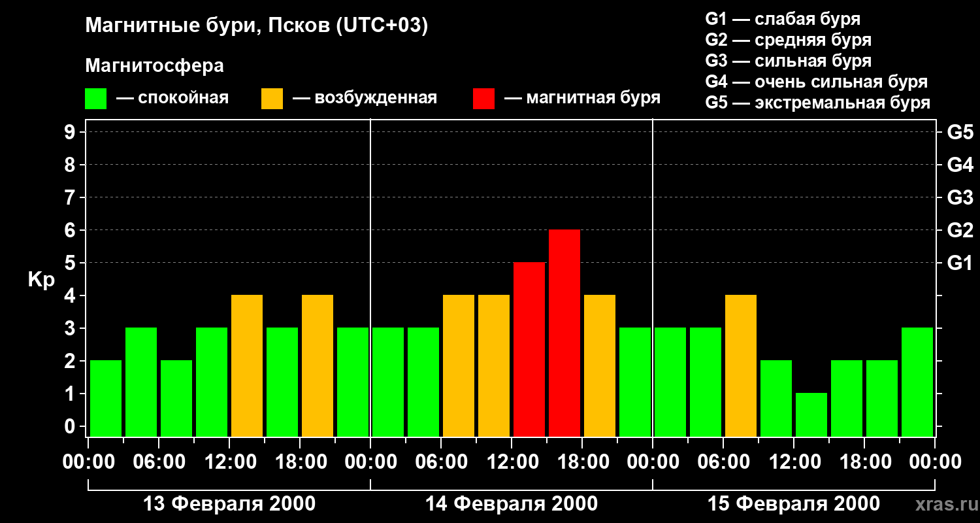Image resolution: width=980 pixels, height=523 pixels.
Task: Click the 'G3 — сильная буря' legend line
Action: pyautogui.click(x=789, y=61)
